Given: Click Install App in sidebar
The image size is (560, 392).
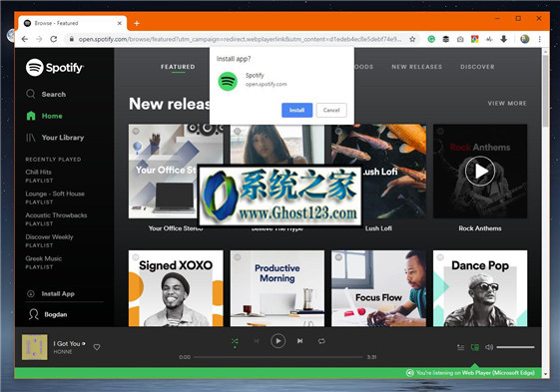Looking at the screenshot, I should (51, 294).
